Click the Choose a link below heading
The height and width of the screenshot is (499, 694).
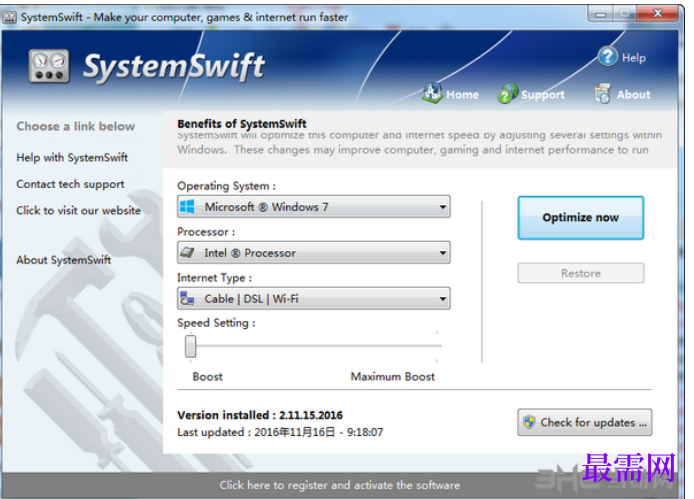point(76,126)
